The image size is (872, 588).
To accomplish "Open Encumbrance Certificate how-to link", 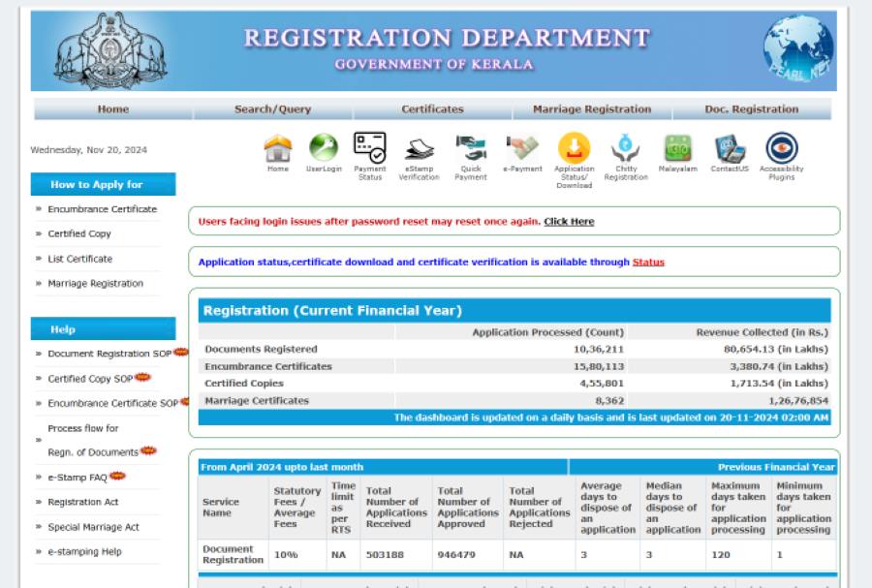I will click(x=103, y=209).
